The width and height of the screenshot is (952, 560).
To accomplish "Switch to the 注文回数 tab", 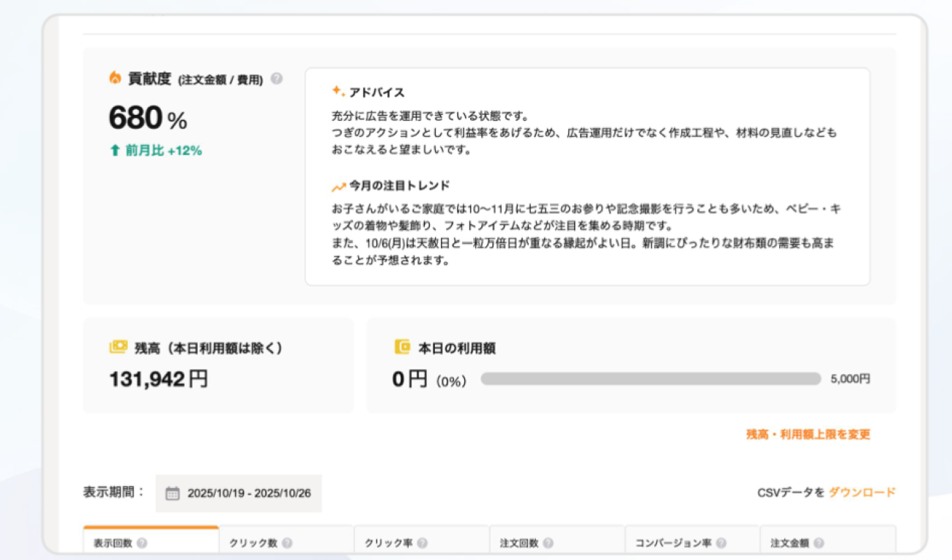I will click(x=519, y=543).
